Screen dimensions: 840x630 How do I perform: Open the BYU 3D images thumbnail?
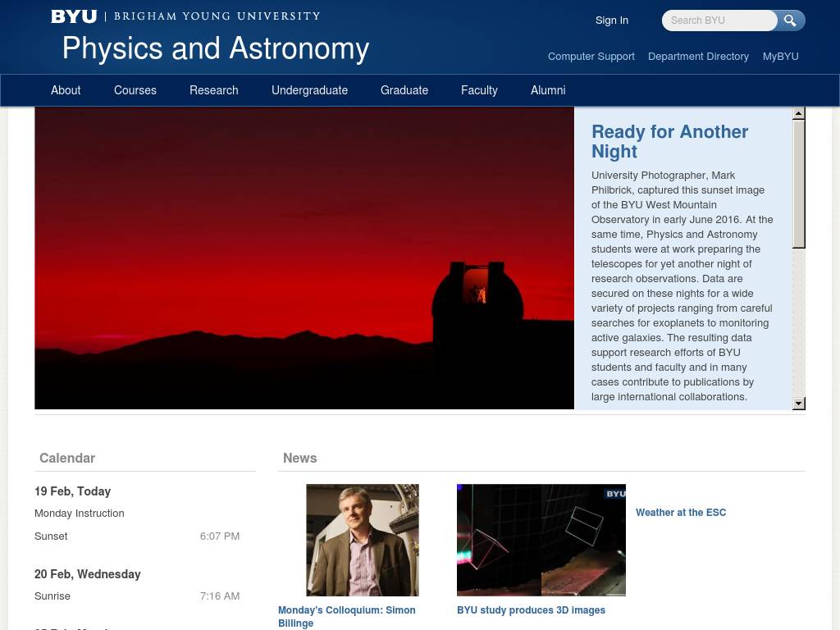(541, 540)
